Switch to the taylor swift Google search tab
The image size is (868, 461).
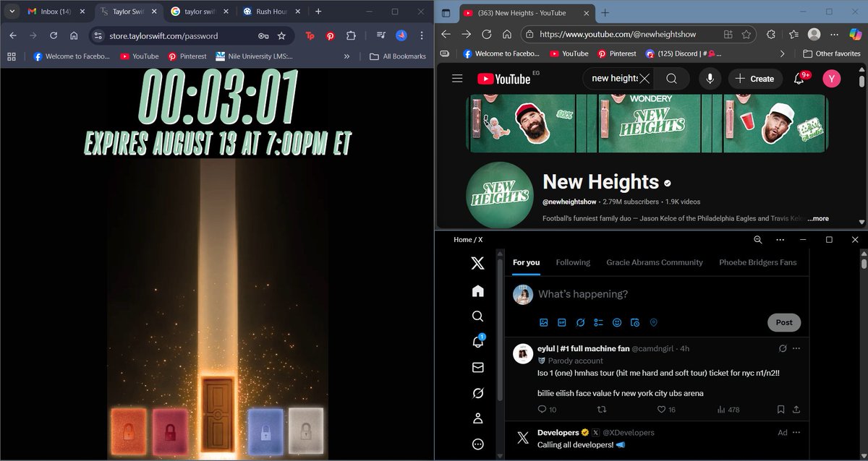(x=200, y=12)
